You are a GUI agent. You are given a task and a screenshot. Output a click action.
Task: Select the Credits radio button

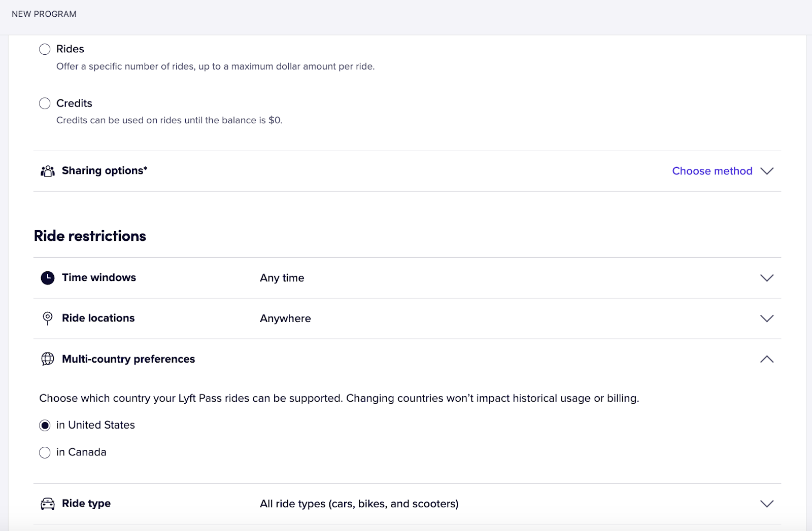tap(45, 103)
